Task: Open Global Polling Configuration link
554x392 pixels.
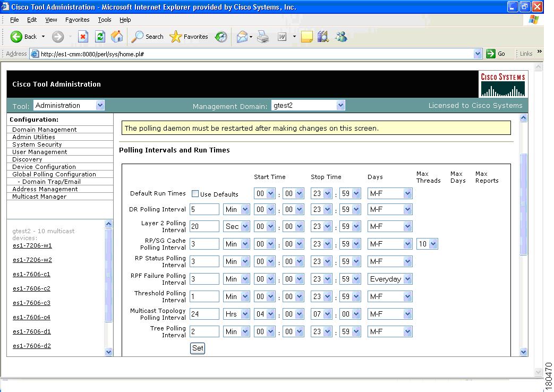Action: (x=54, y=174)
